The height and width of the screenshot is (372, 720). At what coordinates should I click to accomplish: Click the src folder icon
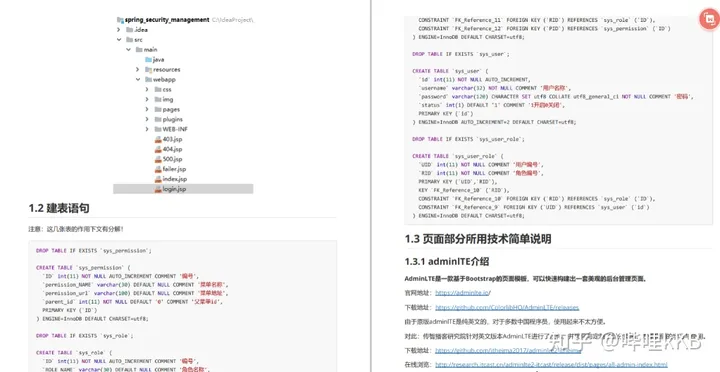130,40
